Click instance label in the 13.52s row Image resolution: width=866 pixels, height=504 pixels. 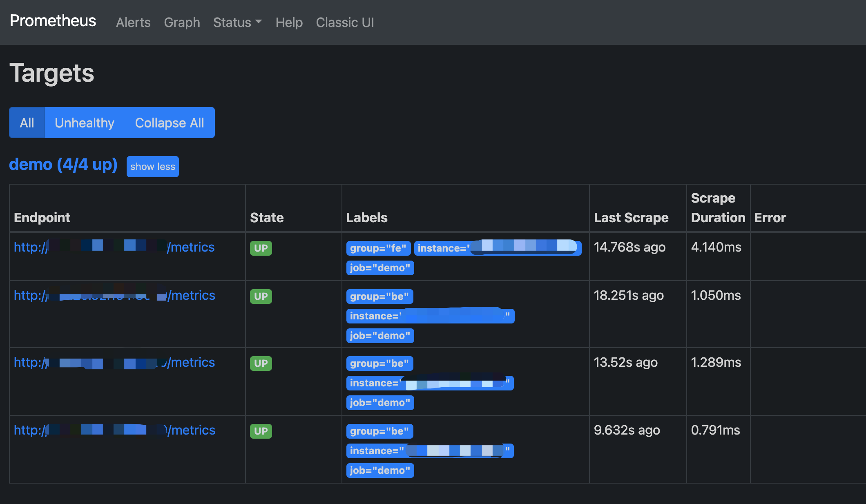click(430, 383)
